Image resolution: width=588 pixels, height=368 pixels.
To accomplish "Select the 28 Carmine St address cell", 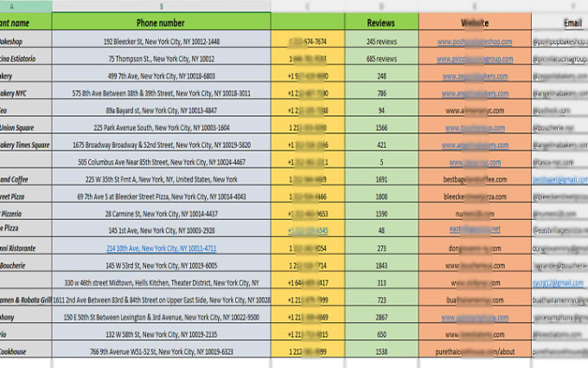I will tap(161, 214).
